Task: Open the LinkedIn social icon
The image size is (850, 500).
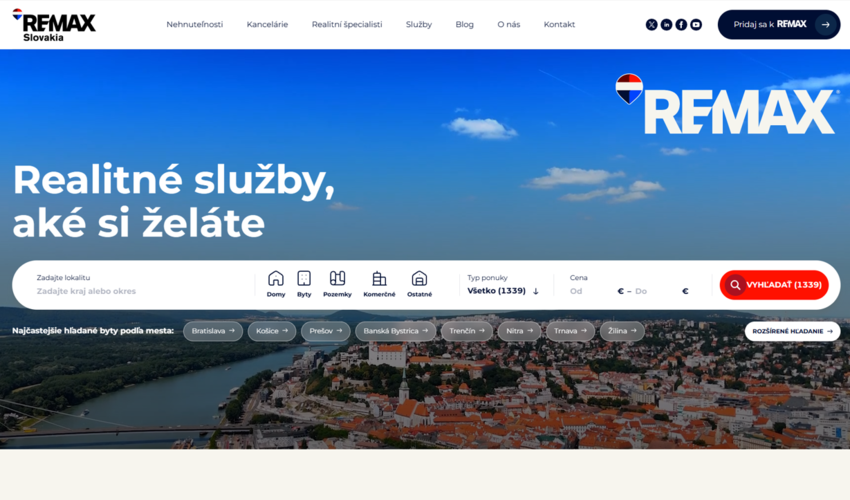Action: 666,24
